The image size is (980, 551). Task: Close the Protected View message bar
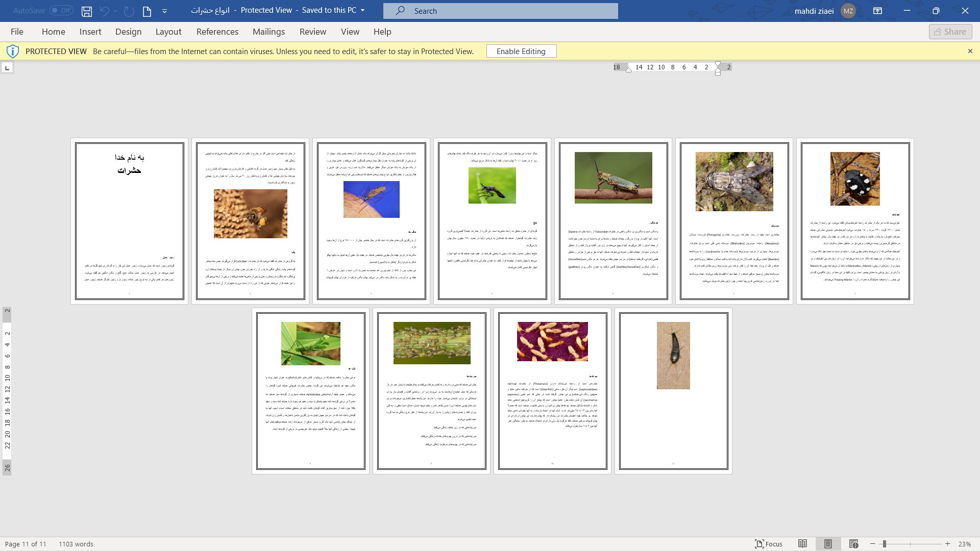pos(970,51)
